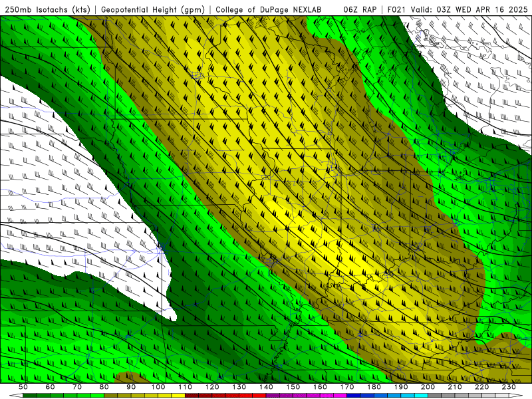
Task: Select the cyan swatch left of 200
Action: pos(422,396)
